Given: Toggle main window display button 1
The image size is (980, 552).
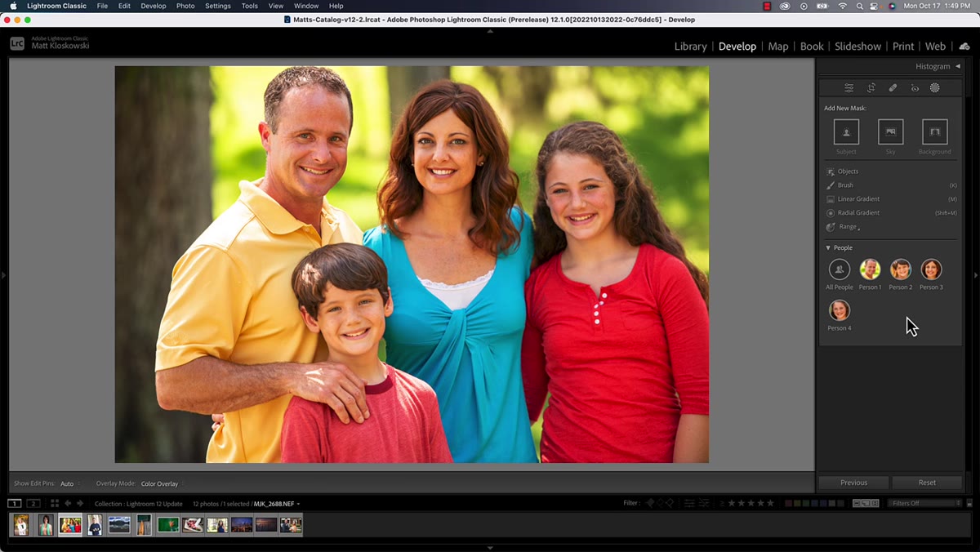Looking at the screenshot, I should pos(15,504).
